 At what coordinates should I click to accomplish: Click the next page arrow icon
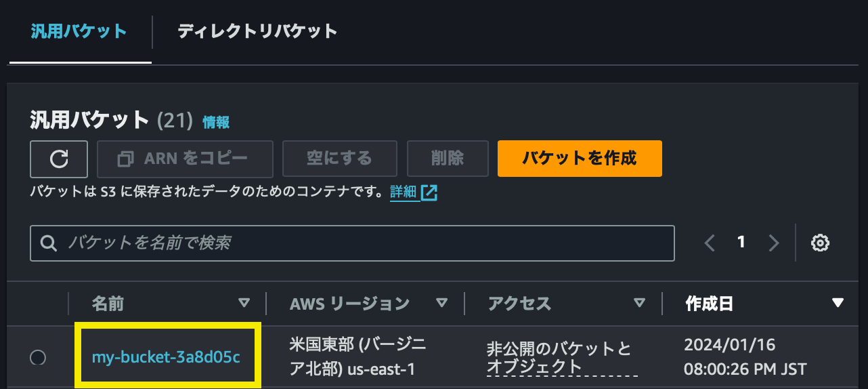point(774,243)
